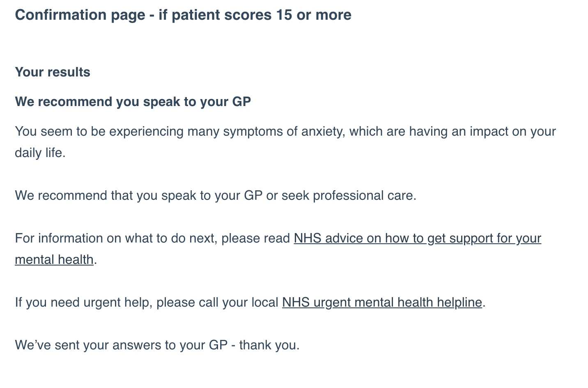Viewport: 588px width, 388px height.
Task: Click the "Your results" heading
Action: tap(53, 72)
